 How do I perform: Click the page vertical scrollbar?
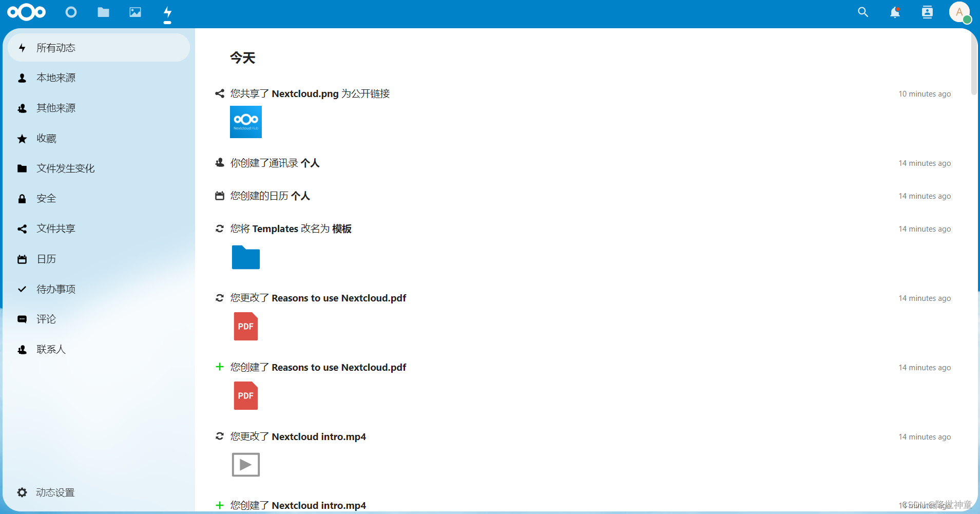pos(974,65)
